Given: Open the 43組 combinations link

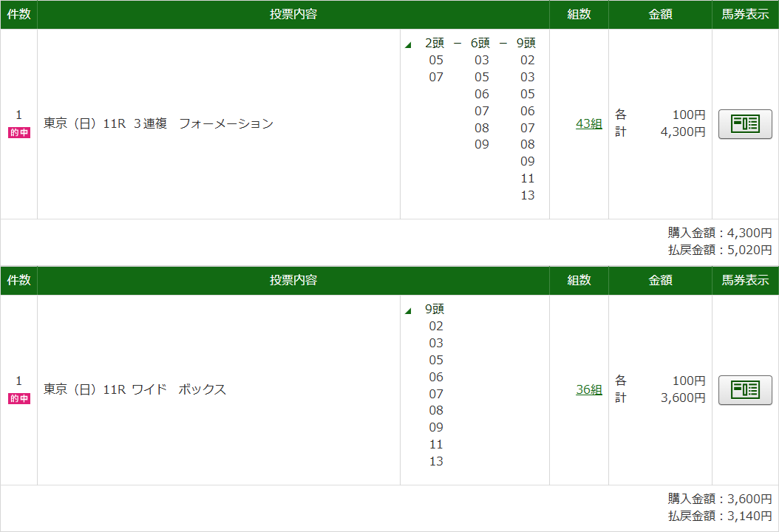Looking at the screenshot, I should coord(588,123).
